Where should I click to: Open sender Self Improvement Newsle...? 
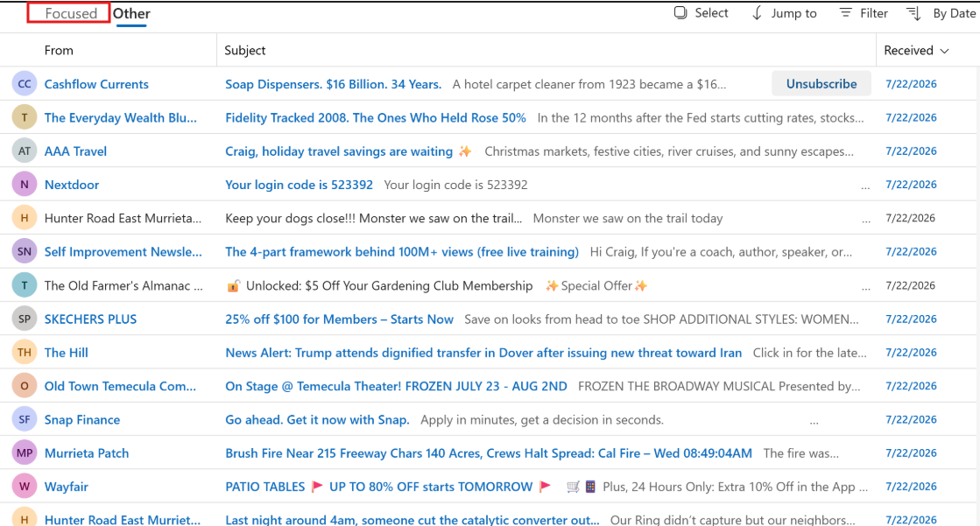(123, 252)
